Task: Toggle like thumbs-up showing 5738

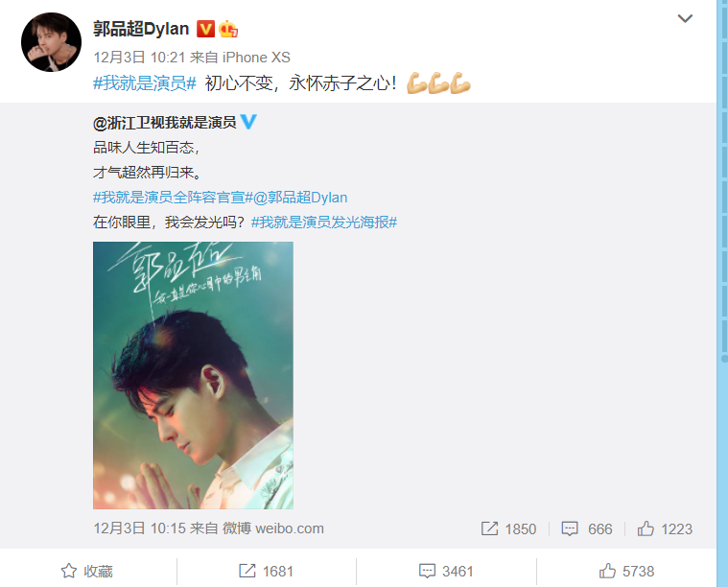Action: (x=626, y=572)
